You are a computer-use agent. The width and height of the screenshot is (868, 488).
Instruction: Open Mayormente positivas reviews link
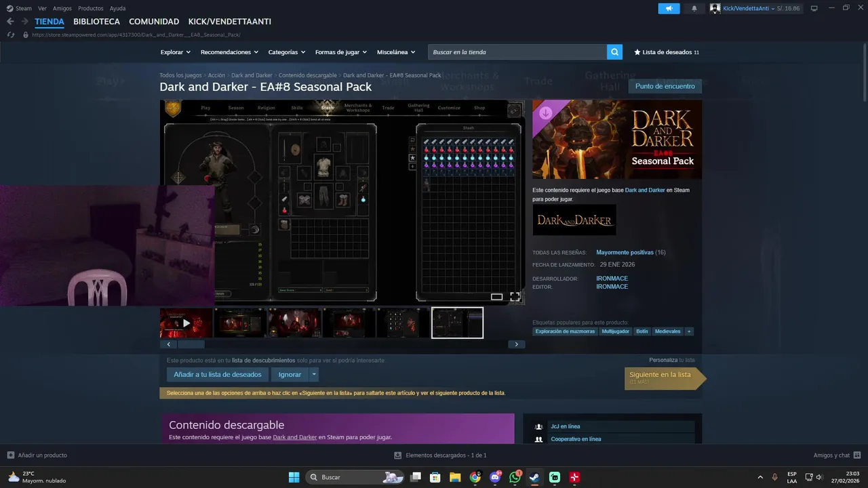625,252
